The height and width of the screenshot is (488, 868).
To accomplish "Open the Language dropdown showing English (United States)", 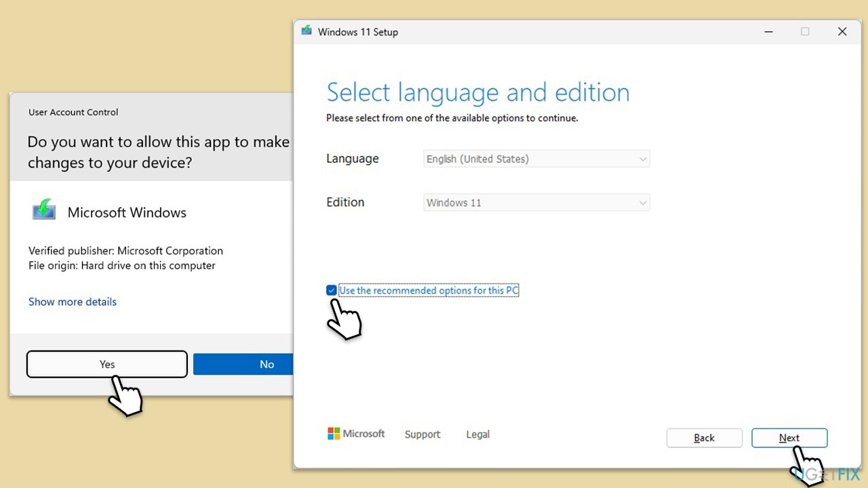I will 536,159.
